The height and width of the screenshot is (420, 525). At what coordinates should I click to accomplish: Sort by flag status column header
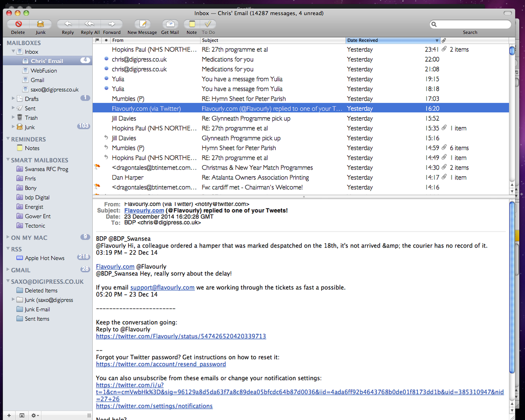(97, 40)
